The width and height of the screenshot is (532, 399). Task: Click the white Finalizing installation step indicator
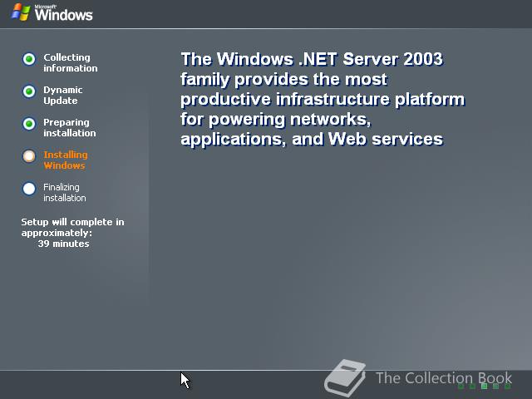pyautogui.click(x=29, y=189)
